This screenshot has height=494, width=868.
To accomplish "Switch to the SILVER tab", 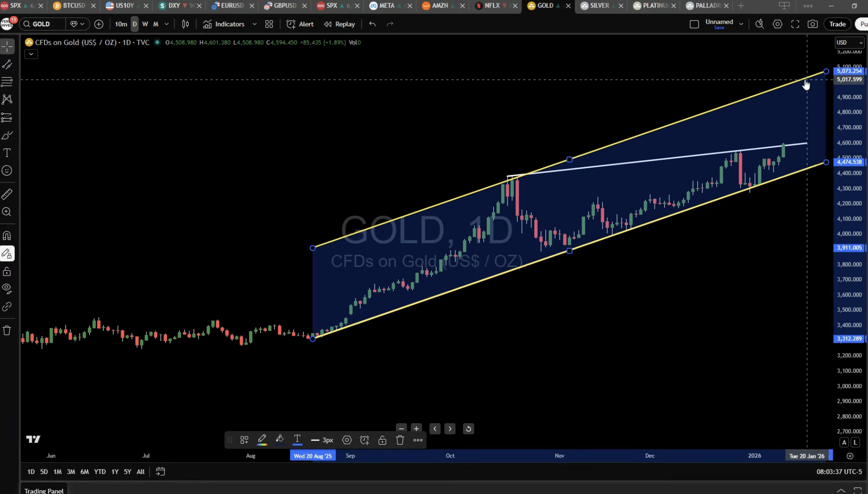I will [599, 6].
